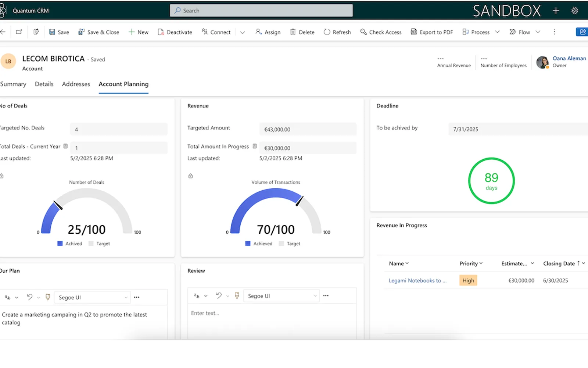Open Legami Notebooks opportunity link
588x368 pixels.
[417, 280]
